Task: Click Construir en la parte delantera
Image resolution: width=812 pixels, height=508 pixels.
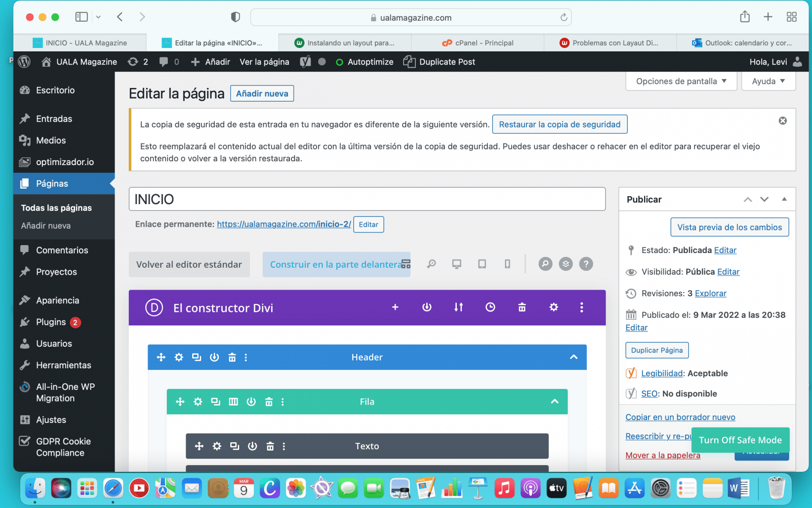Action: click(336, 264)
